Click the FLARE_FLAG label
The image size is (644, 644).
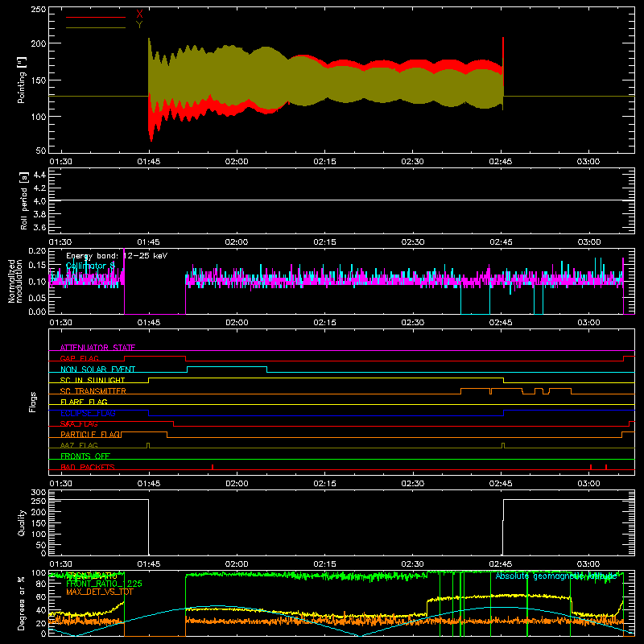coord(84,402)
